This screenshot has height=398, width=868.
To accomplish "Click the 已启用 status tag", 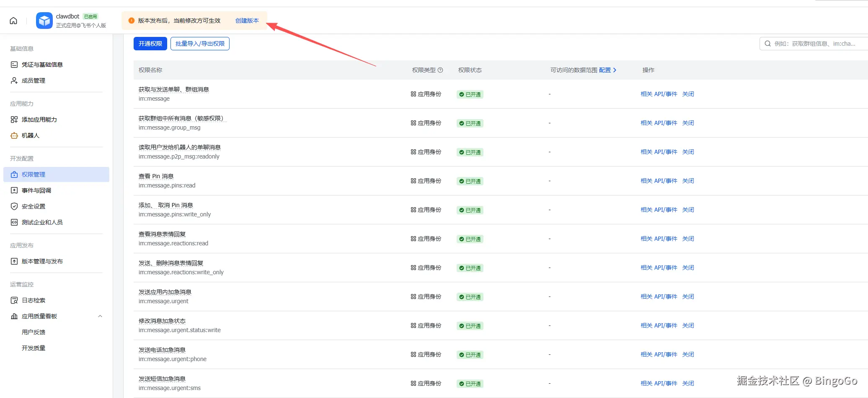I will (x=90, y=16).
